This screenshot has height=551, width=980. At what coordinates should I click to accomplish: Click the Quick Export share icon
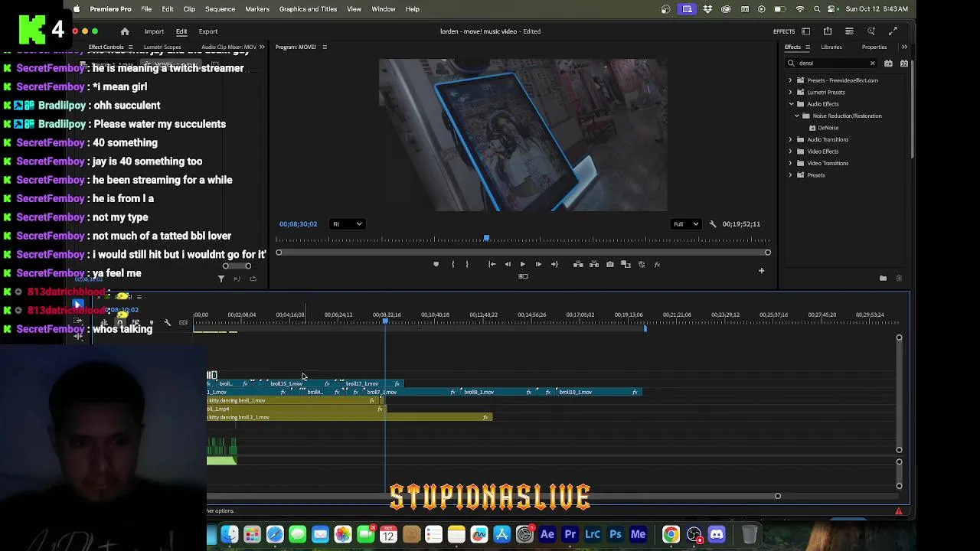click(x=828, y=31)
